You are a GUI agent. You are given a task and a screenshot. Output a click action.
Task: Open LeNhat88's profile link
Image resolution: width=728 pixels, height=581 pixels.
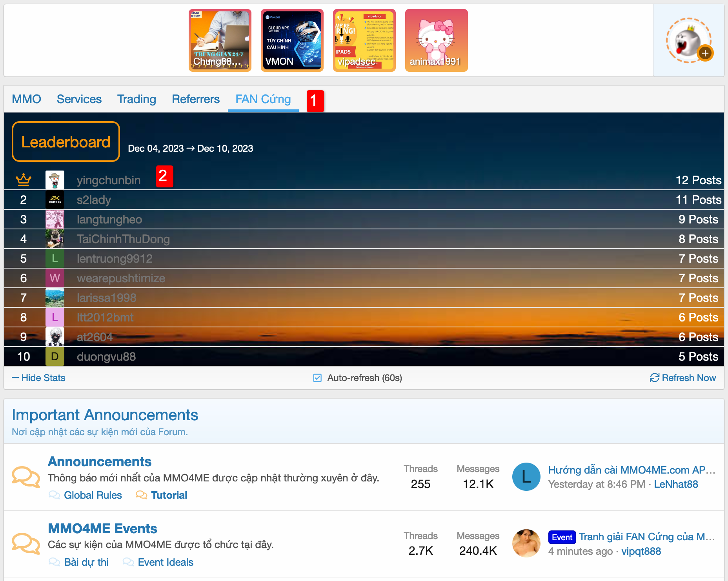click(676, 484)
